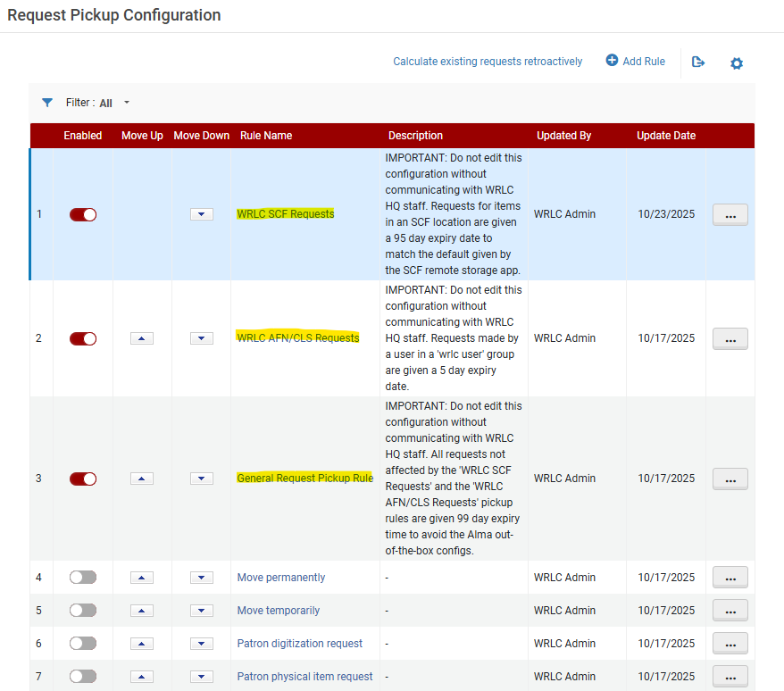This screenshot has height=691, width=784.
Task: Move Patron digitization request rule down
Action: click(x=202, y=644)
